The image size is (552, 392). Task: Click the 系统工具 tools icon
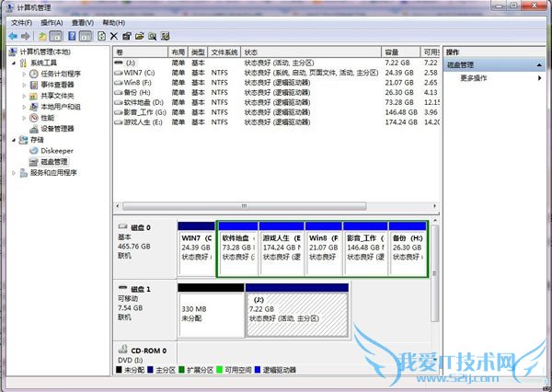point(23,63)
